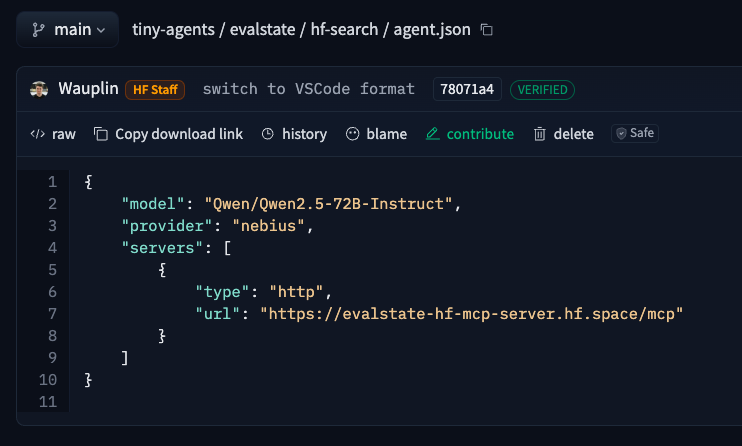
Task: Click the blame face icon
Action: pos(353,134)
